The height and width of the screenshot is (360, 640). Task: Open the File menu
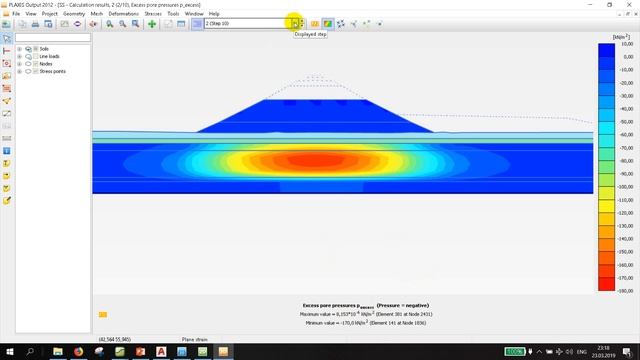click(16, 13)
